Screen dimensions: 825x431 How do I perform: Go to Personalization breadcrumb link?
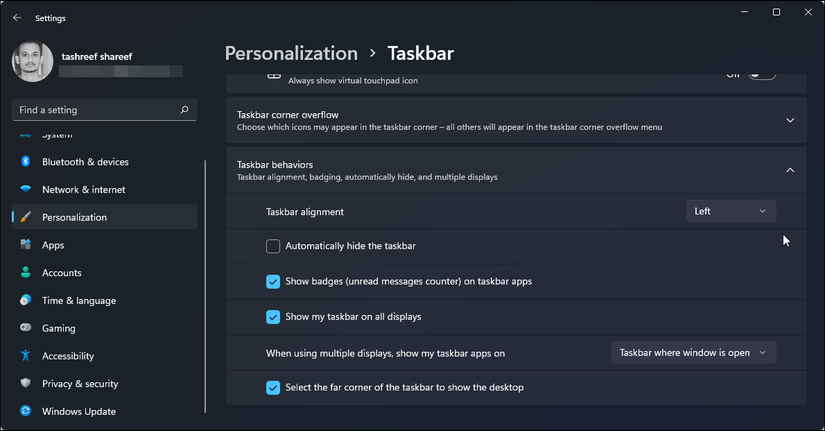point(291,54)
